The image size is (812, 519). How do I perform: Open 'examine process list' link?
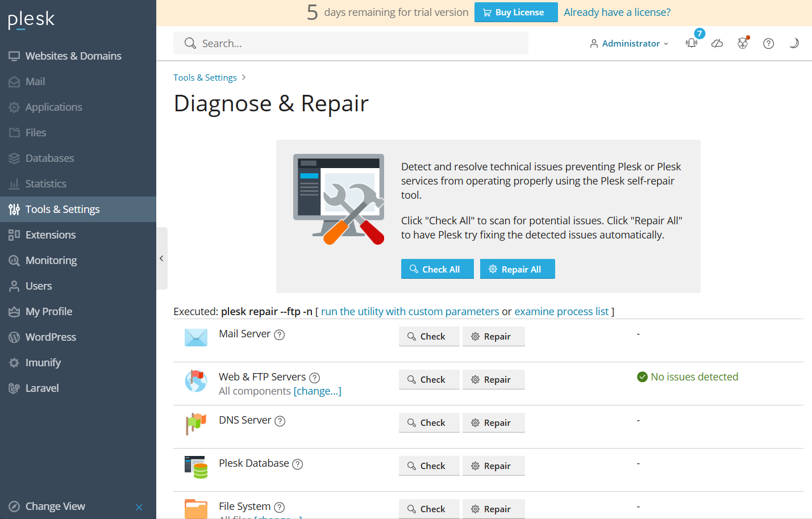tap(561, 311)
